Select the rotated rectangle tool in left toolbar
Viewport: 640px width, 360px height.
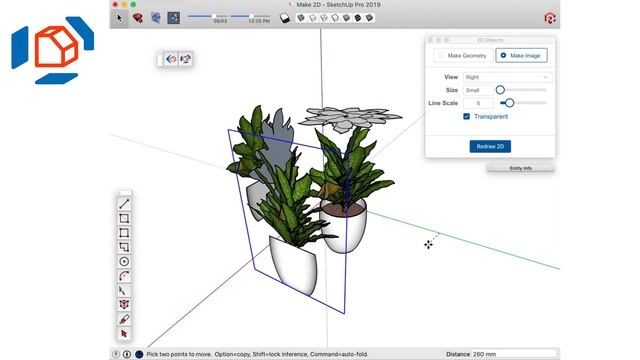124,218
